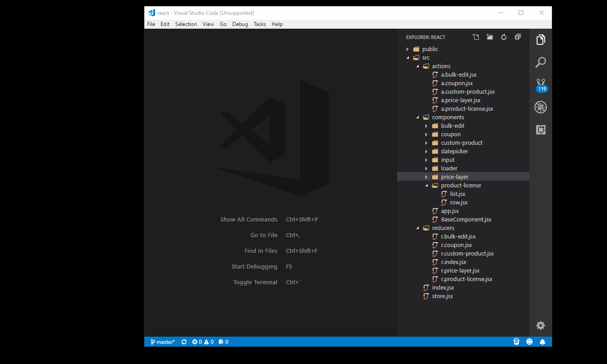
Task: Open notifications from the bell icon
Action: (x=542, y=342)
